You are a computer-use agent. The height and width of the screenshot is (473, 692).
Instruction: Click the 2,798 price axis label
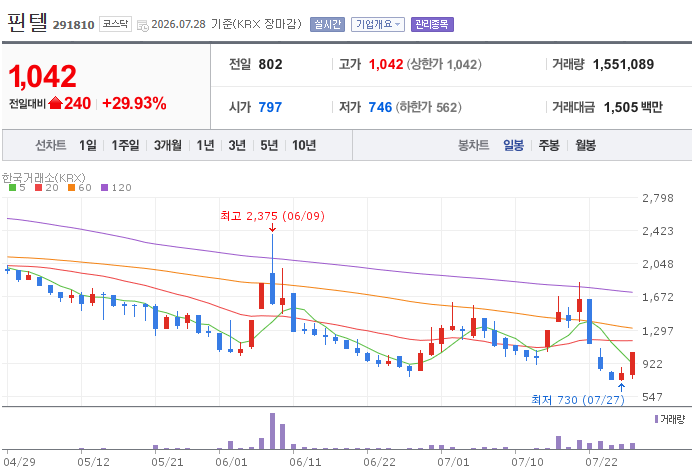(x=658, y=198)
